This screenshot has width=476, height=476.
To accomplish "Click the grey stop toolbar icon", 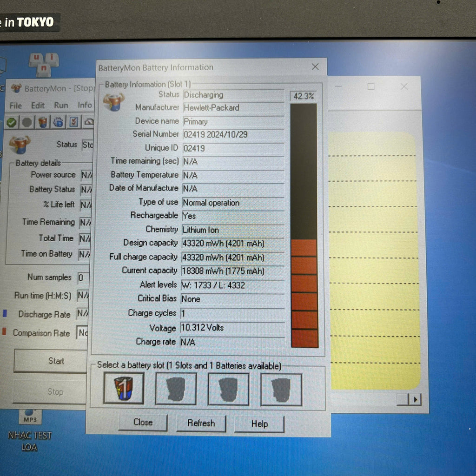I will [27, 122].
